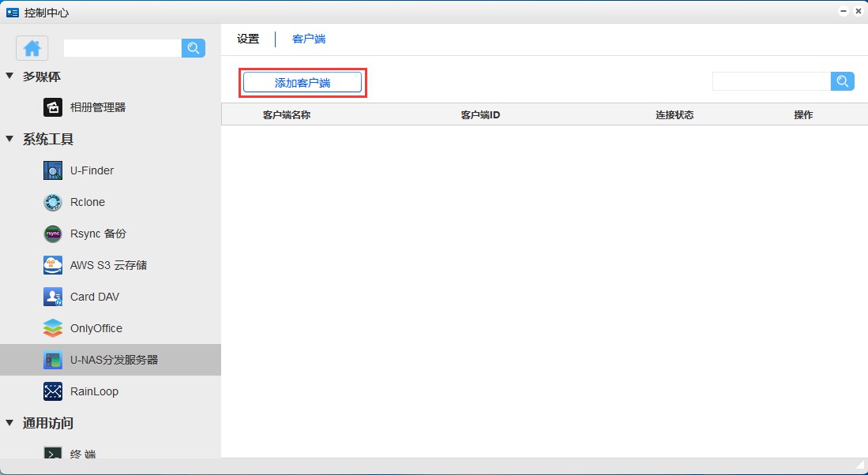Collapse the 系统工具 section
Viewport: 868px width, 475px height.
click(10, 140)
